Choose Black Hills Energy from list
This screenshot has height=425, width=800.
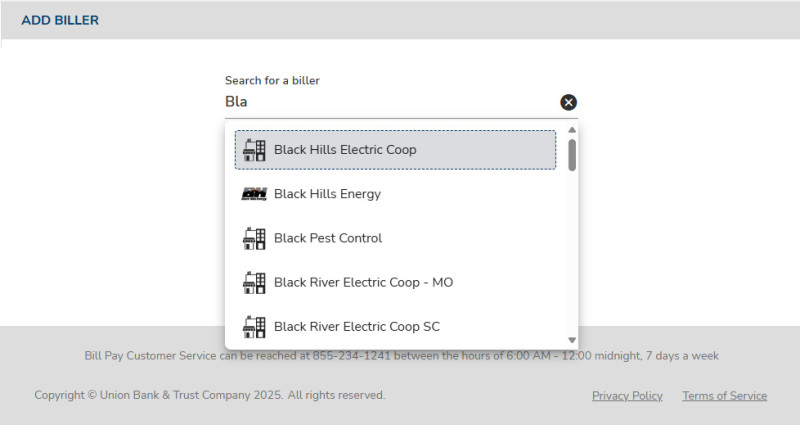(327, 194)
